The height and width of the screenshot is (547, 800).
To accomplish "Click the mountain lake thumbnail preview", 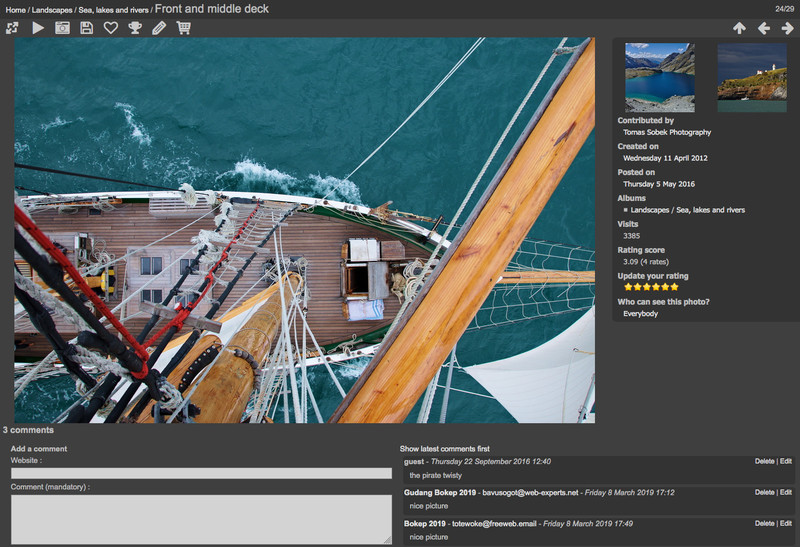I will (x=659, y=76).
